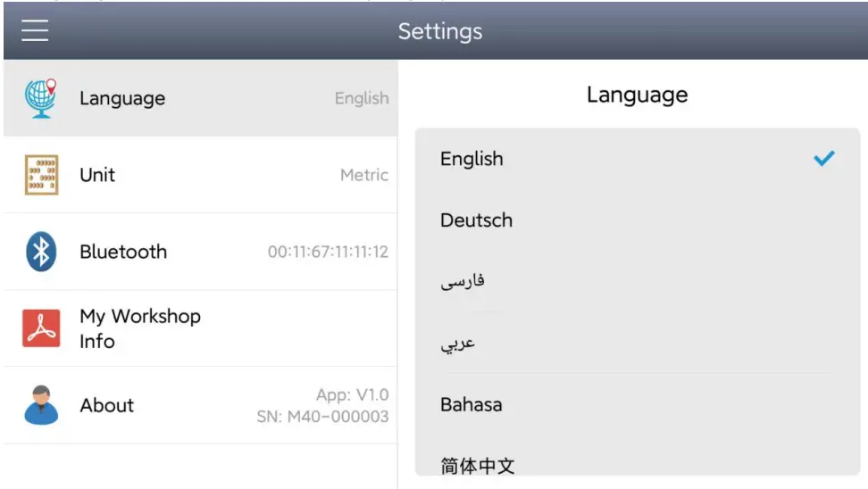Screen dimensions: 868x489
Task: Open My Workshop Info settings
Action: [x=200, y=328]
